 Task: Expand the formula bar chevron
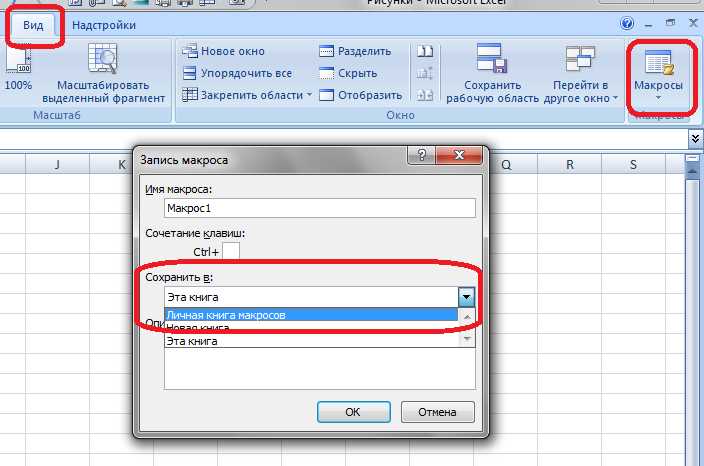[x=695, y=139]
